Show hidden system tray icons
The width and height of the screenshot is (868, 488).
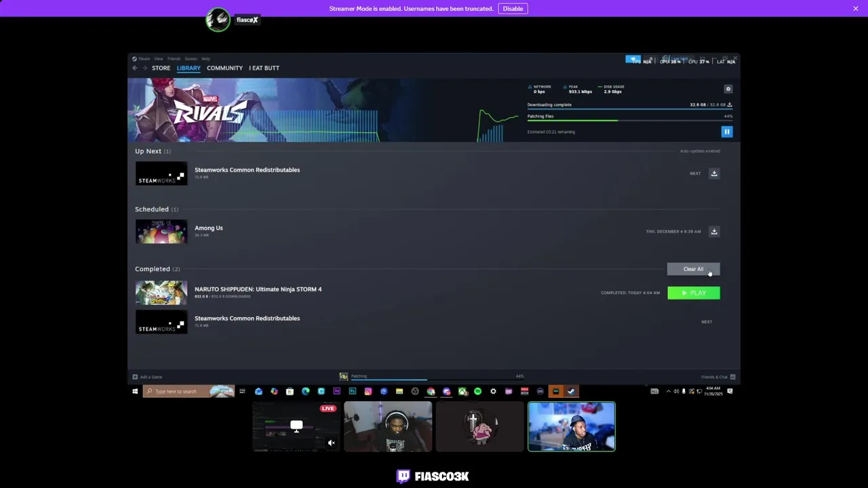[x=669, y=391]
